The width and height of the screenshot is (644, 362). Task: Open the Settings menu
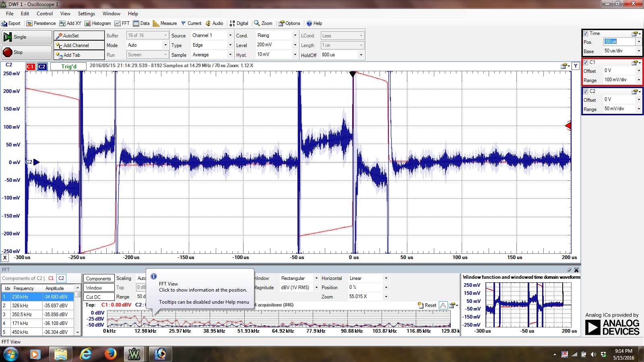pyautogui.click(x=86, y=13)
